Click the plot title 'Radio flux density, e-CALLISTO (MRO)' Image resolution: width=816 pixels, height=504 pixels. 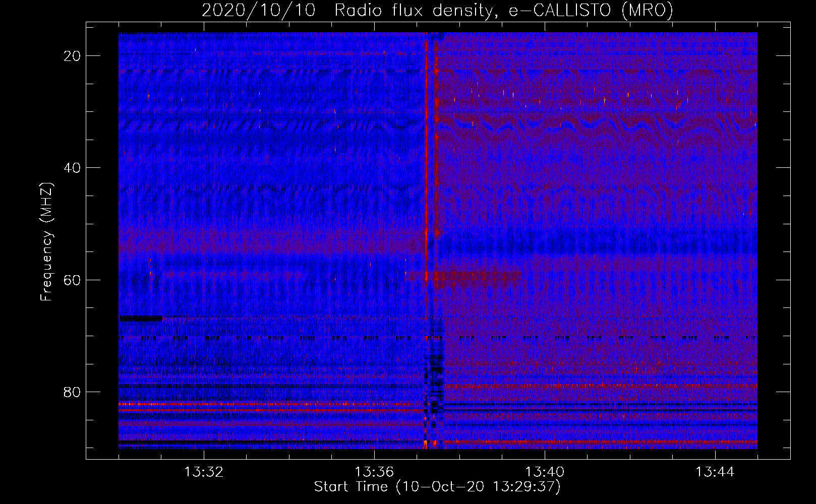(504, 11)
